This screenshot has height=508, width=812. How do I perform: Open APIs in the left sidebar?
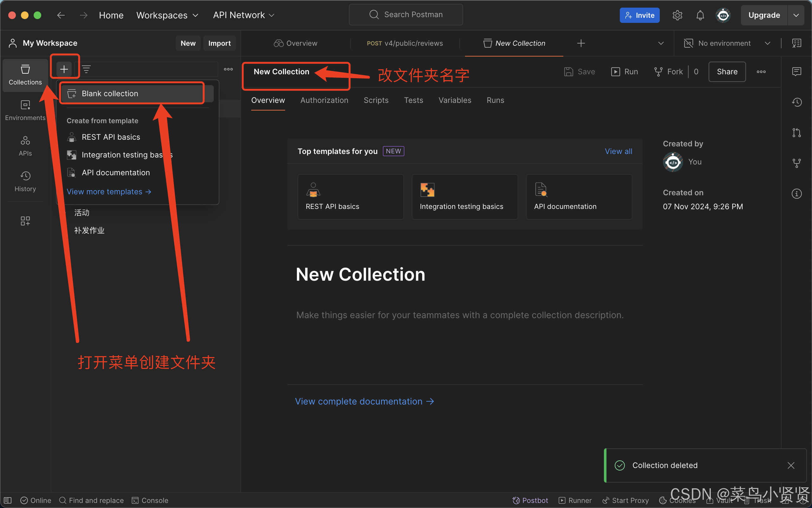pos(25,146)
